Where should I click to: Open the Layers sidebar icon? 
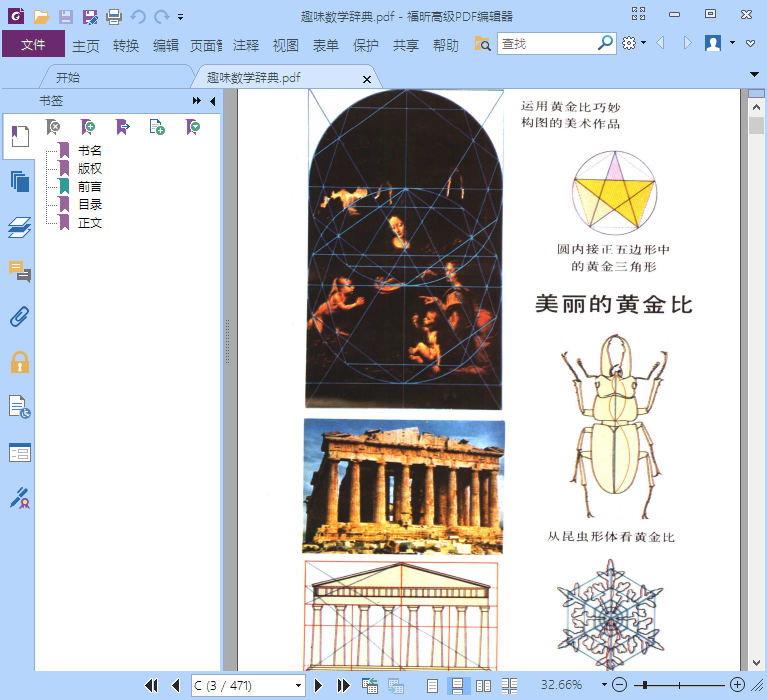click(x=20, y=227)
